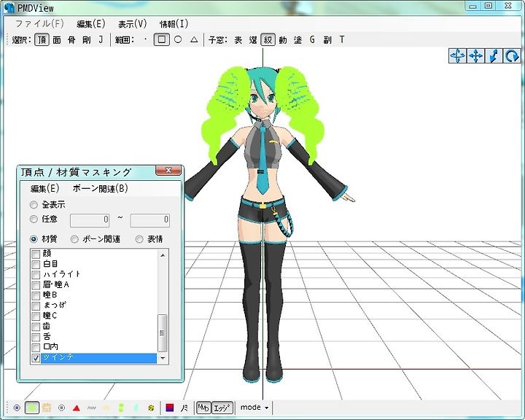
Task: Open the 塗 sub-window
Action: (x=297, y=40)
